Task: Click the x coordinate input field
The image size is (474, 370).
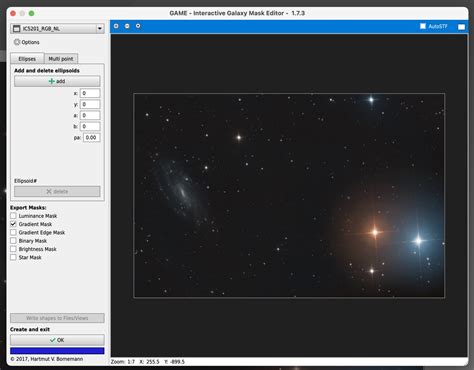Action: point(90,93)
